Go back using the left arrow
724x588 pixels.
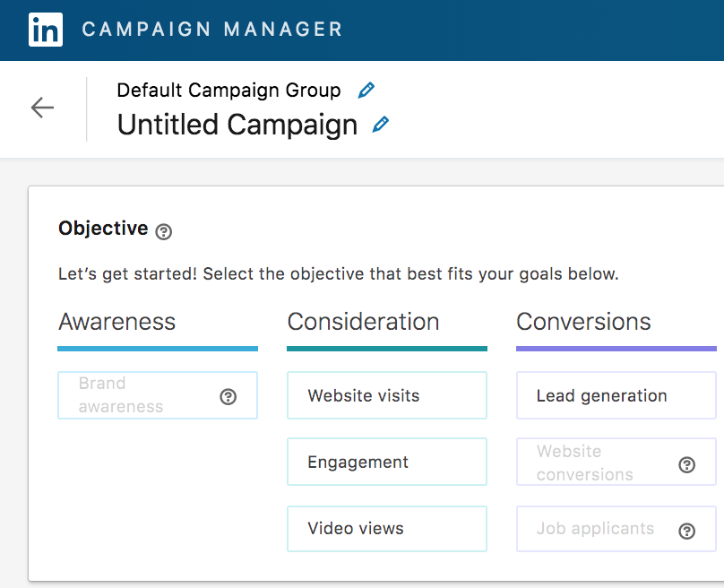point(42,108)
